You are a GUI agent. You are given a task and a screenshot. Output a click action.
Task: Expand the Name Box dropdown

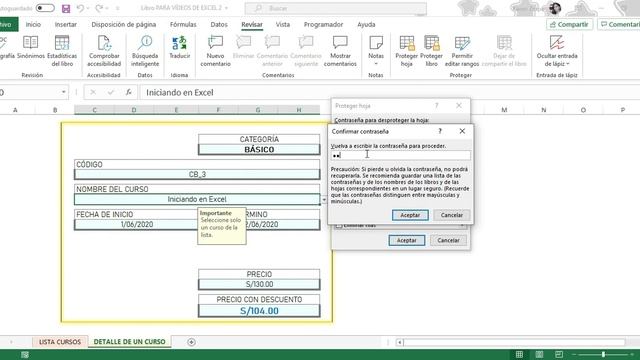click(64, 92)
